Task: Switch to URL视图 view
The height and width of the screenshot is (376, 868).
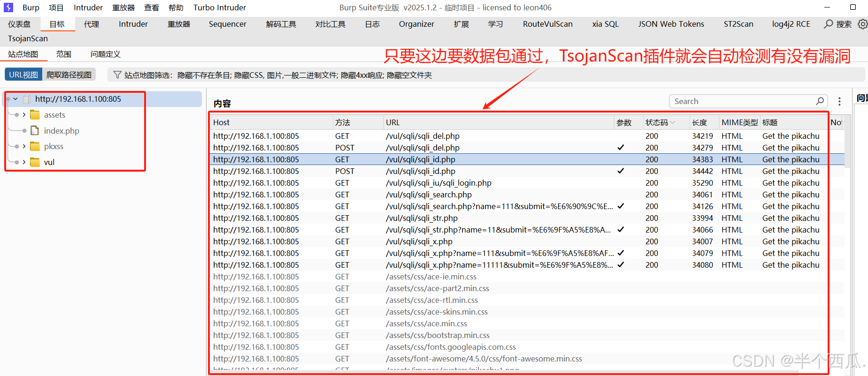Action: pos(23,75)
